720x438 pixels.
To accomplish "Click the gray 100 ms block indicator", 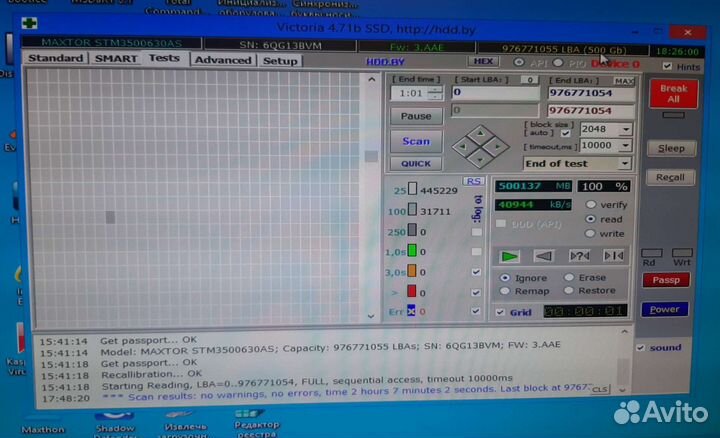I will click(412, 210).
